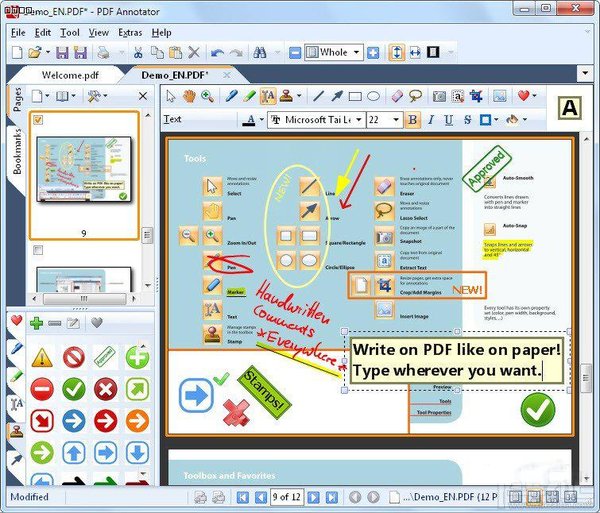Viewport: 600px width, 513px height.
Task: Click the Undo arrow icon
Action: (x=217, y=52)
